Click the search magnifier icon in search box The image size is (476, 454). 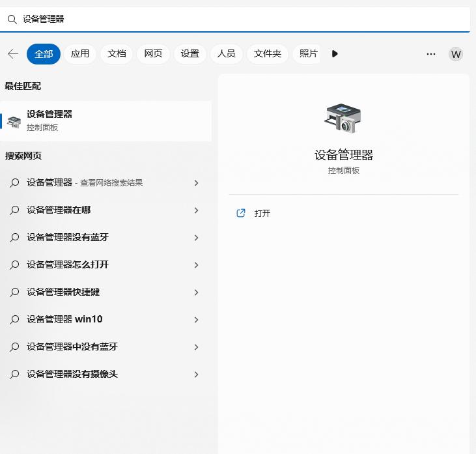(12, 20)
